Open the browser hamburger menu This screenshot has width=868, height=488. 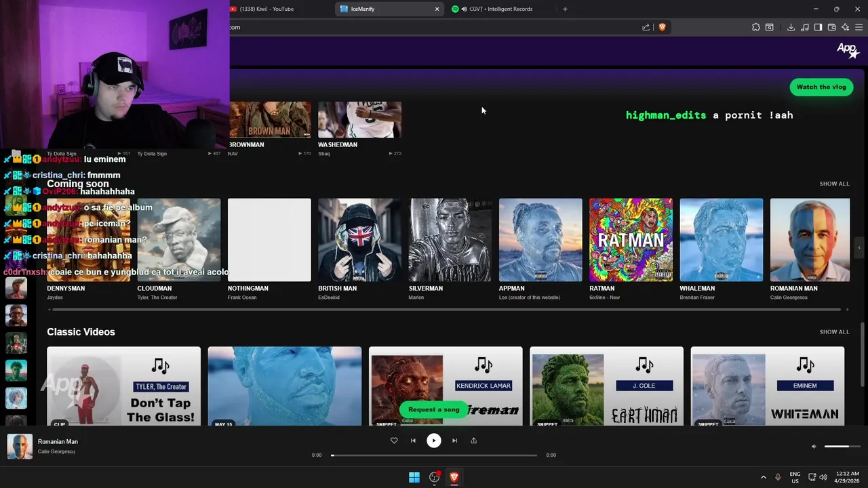click(x=859, y=27)
